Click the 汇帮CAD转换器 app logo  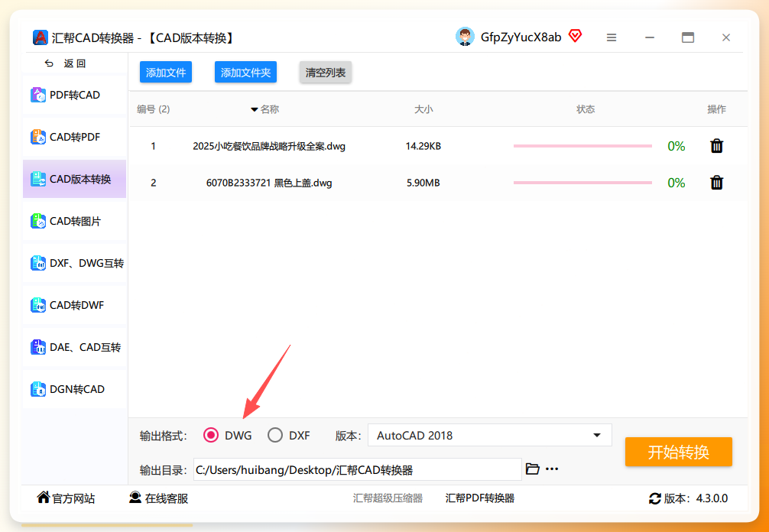[41, 37]
